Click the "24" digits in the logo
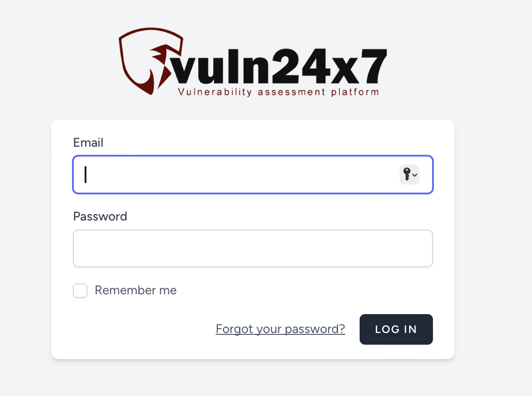532x396 pixels. pos(300,66)
